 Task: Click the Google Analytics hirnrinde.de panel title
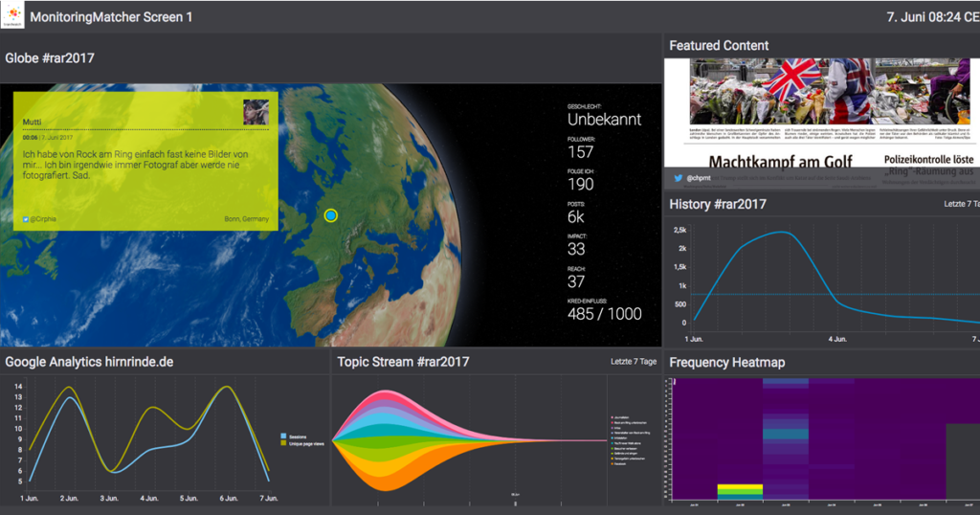tap(89, 362)
